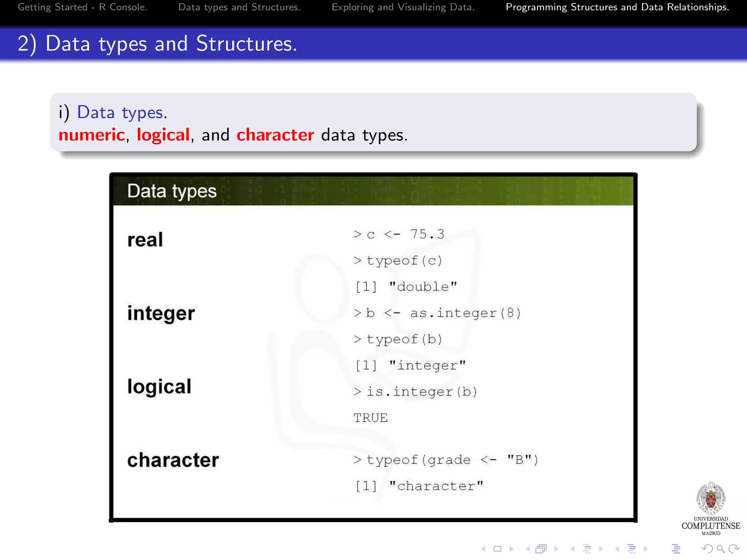Click the single slide rectangle icon
The height and width of the screenshot is (560, 747).
(x=497, y=549)
